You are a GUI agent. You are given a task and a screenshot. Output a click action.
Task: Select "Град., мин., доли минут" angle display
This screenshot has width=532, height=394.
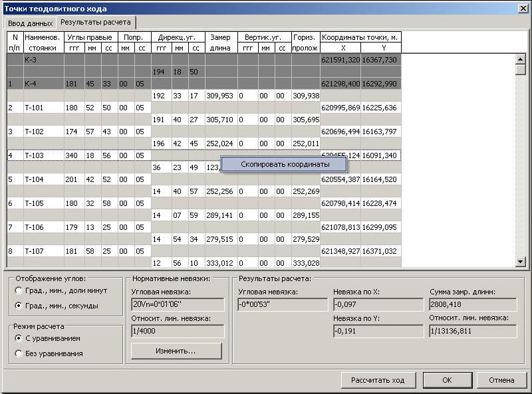click(18, 290)
